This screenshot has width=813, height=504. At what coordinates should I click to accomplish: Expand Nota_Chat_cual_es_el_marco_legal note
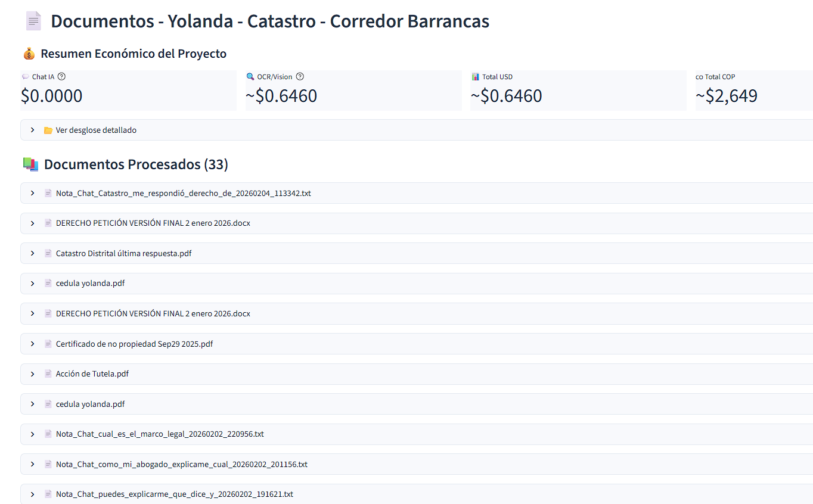tap(33, 434)
